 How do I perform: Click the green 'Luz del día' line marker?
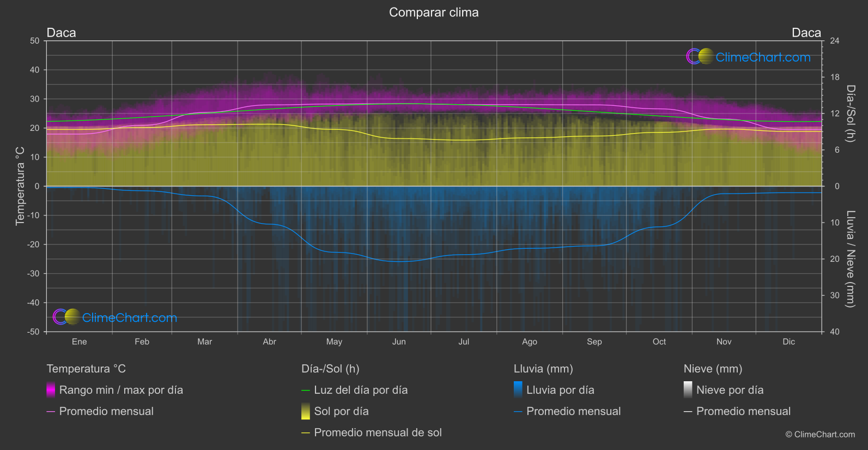coord(306,391)
